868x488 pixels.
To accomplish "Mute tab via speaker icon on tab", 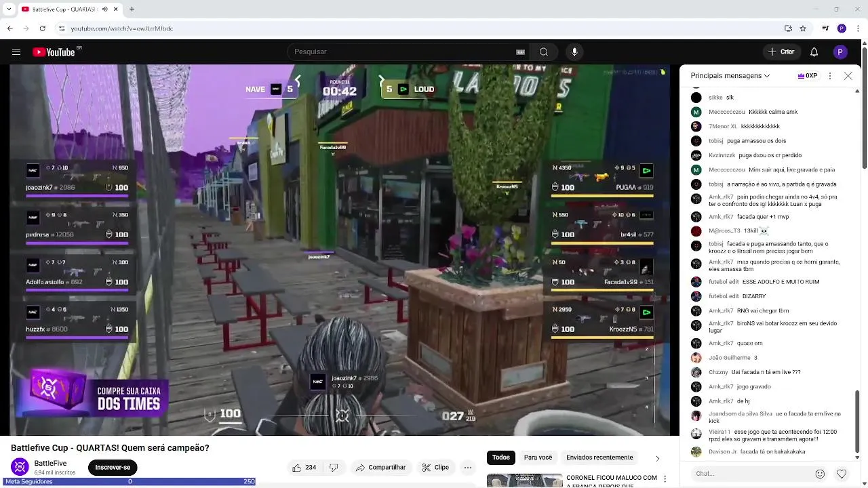I will coord(104,9).
